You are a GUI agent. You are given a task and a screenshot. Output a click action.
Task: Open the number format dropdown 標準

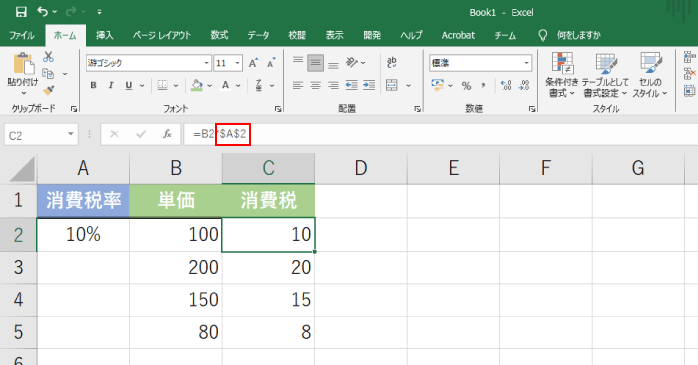coord(527,63)
